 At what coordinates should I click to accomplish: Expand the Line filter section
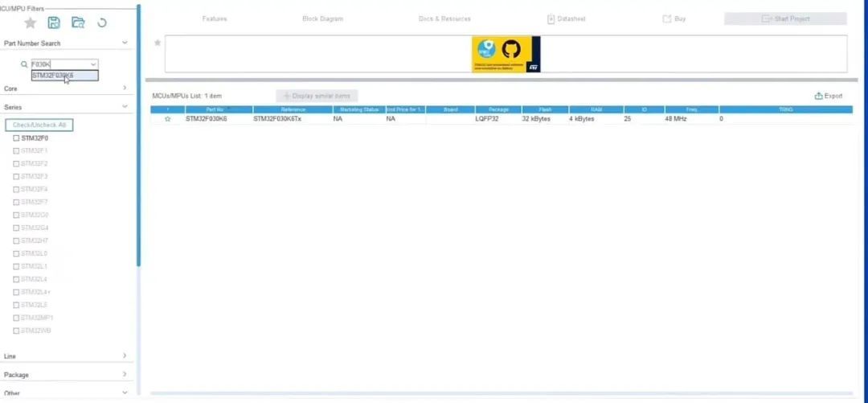point(125,356)
